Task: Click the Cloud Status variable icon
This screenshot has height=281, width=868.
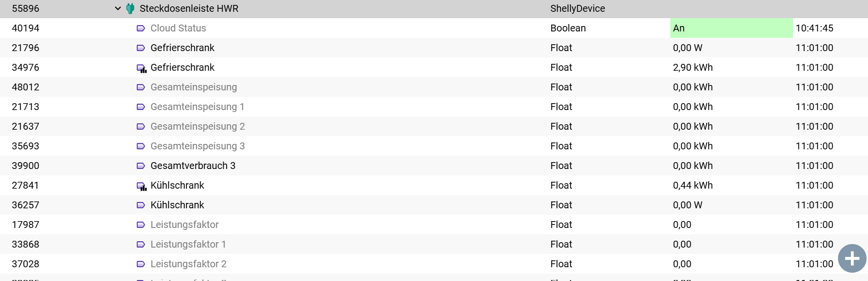Action: click(x=141, y=28)
